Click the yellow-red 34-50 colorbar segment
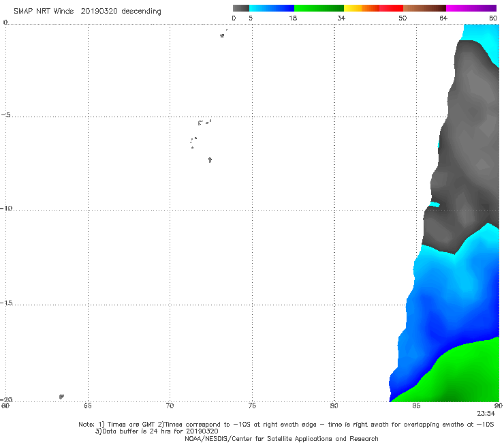 373,8
